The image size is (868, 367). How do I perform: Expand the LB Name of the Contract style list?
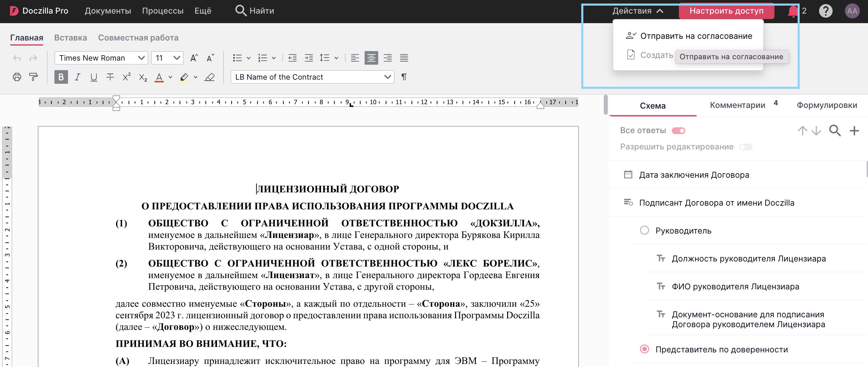tap(387, 77)
